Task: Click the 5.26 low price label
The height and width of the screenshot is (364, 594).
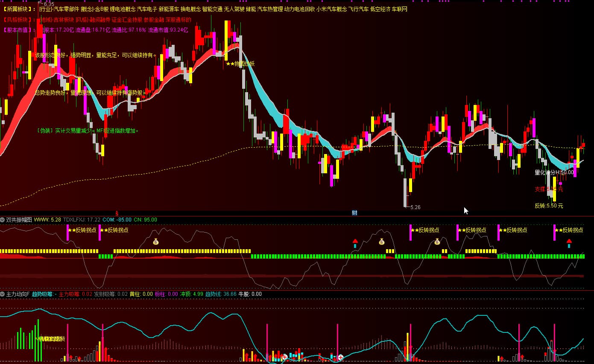Action: point(415,207)
